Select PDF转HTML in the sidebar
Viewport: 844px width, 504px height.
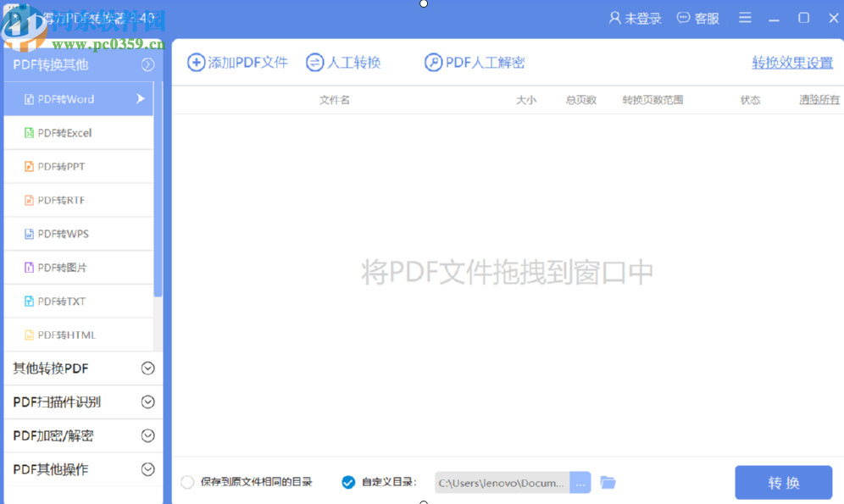click(x=79, y=335)
